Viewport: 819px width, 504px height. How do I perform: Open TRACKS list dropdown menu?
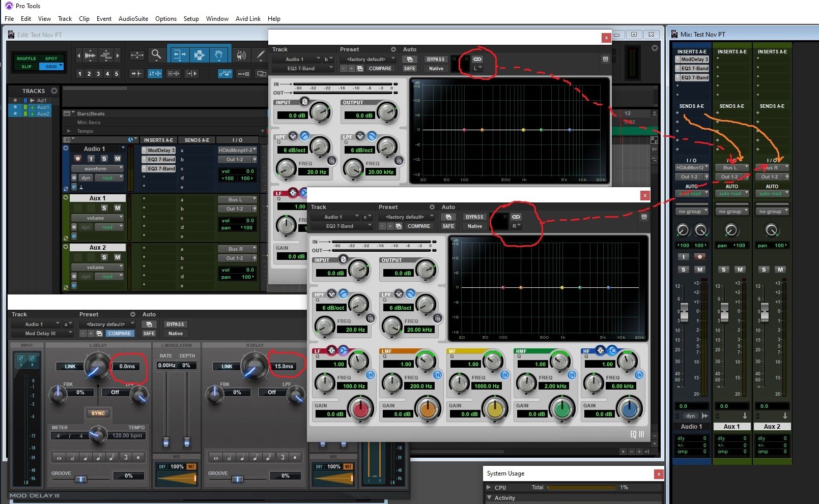point(54,91)
